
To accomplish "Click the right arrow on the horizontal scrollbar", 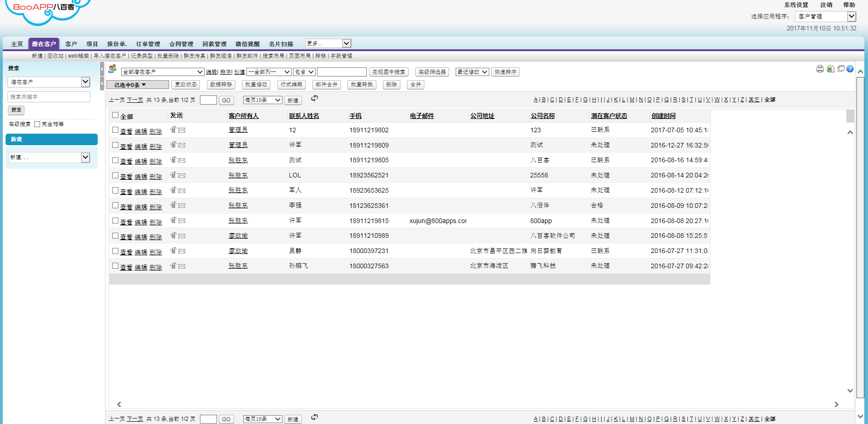I will (x=836, y=404).
